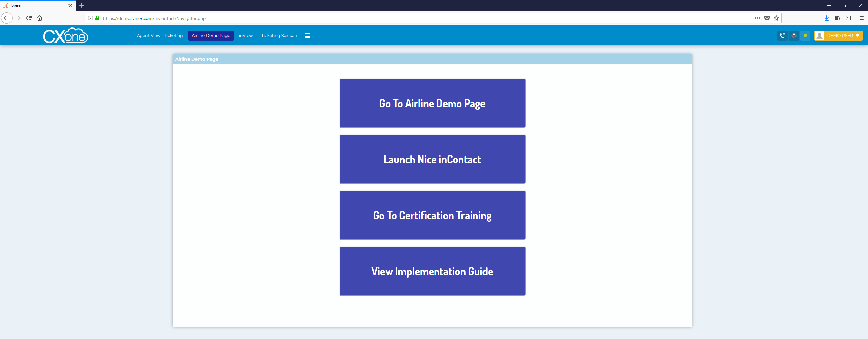Open the Firefox library icon

tap(837, 18)
